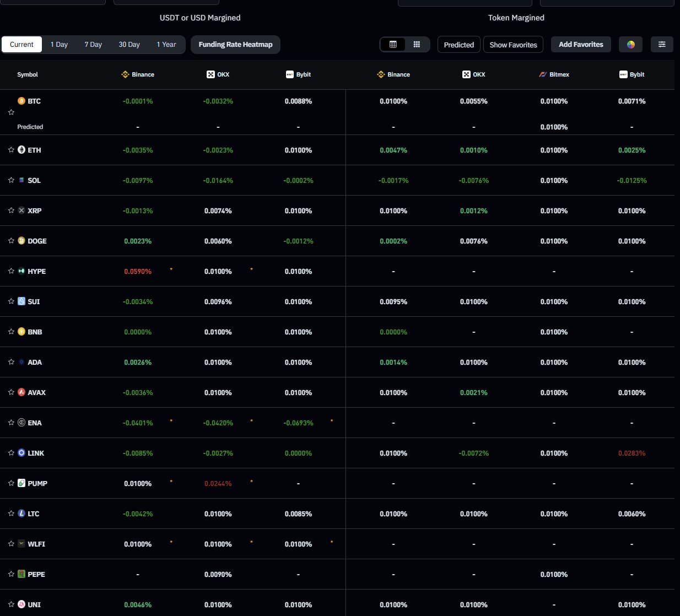Switch to grid view icon
680x616 pixels.
click(x=417, y=45)
